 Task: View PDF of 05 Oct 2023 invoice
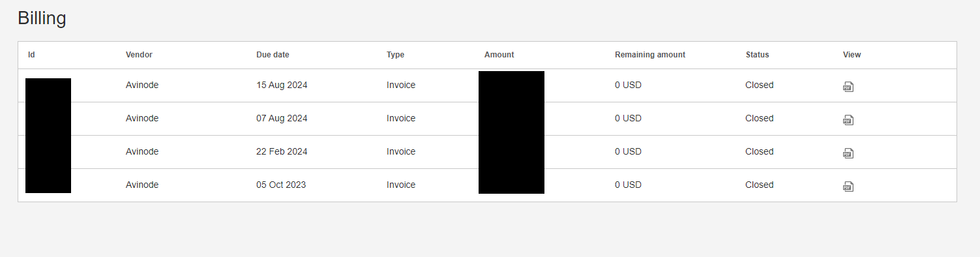pos(848,187)
